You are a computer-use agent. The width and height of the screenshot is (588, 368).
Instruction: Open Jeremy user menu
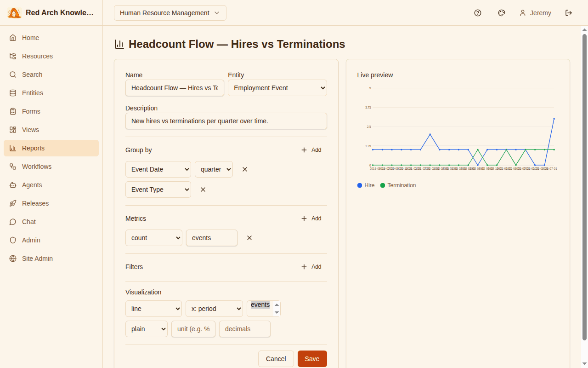pyautogui.click(x=535, y=13)
